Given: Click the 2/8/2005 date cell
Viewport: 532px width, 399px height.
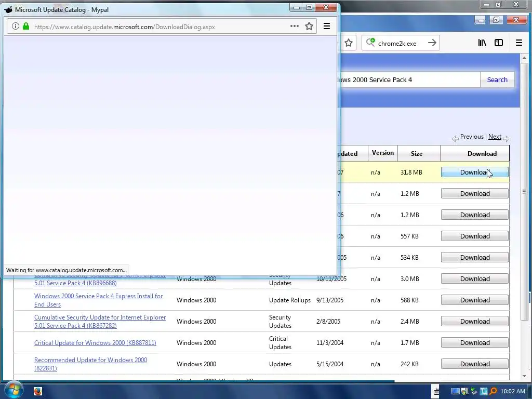Looking at the screenshot, I should 328,321.
